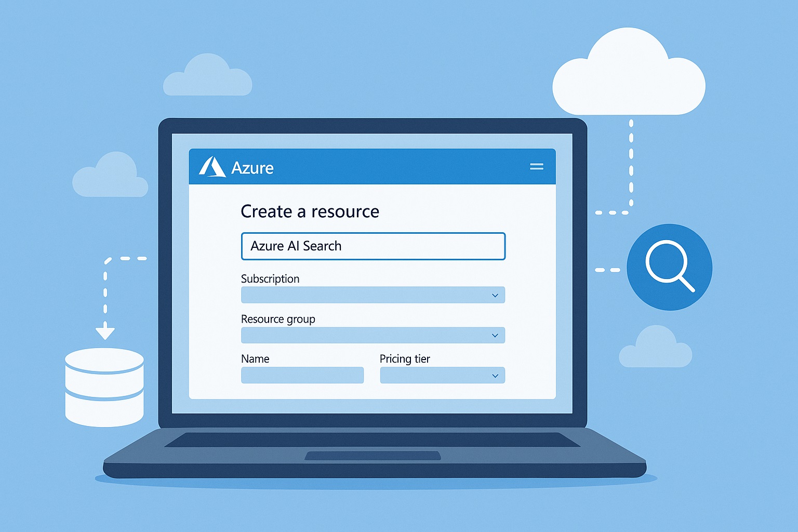Click the small cloud below the search circle

click(655, 348)
